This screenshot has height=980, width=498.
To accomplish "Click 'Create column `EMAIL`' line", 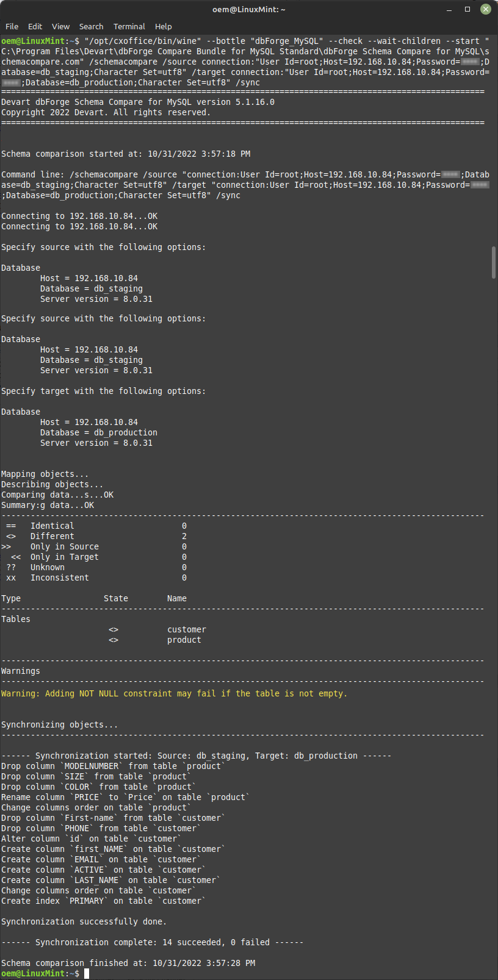I will click(101, 859).
